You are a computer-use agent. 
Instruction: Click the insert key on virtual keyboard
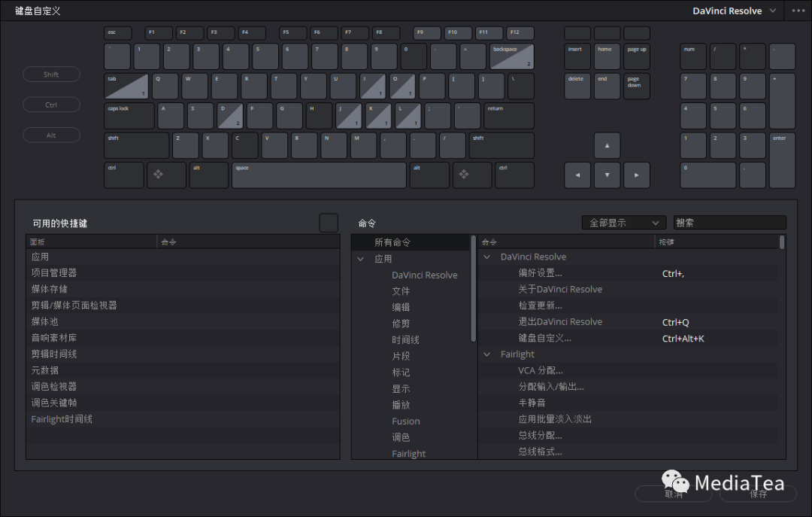coord(577,56)
